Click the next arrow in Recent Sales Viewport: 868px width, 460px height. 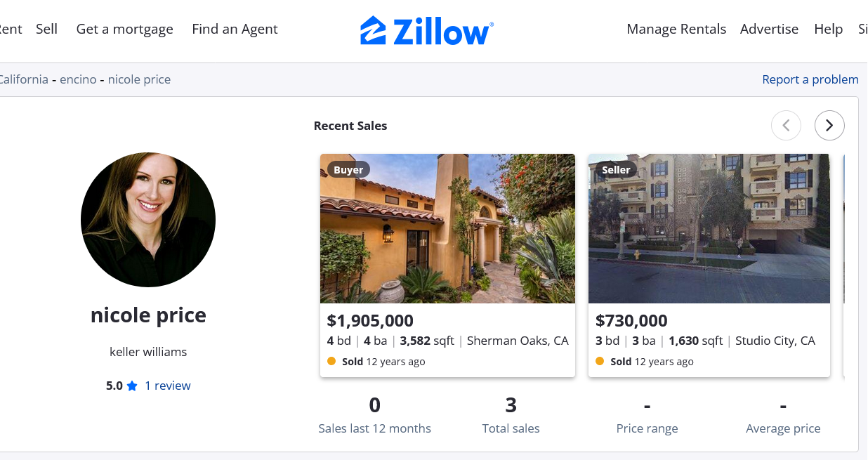[829, 126]
